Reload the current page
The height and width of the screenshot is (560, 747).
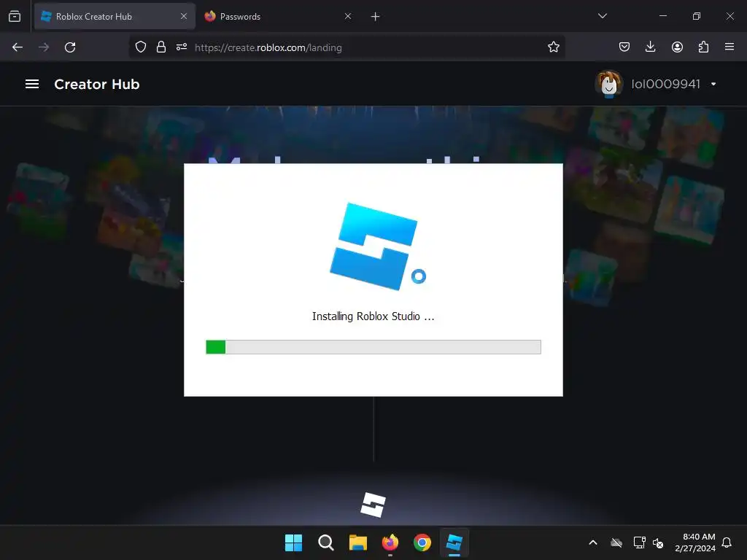(70, 47)
